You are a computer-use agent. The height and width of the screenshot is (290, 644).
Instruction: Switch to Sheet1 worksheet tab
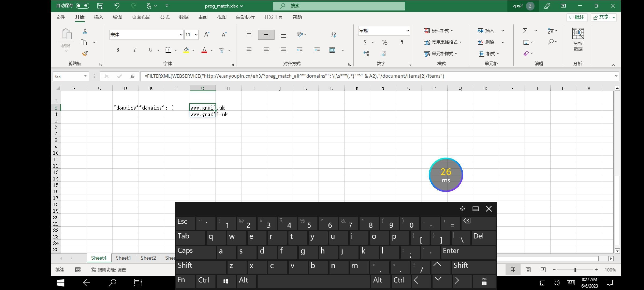tap(123, 258)
